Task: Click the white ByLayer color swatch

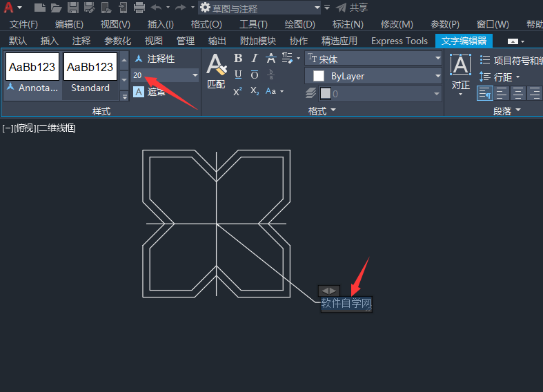Action: (319, 76)
